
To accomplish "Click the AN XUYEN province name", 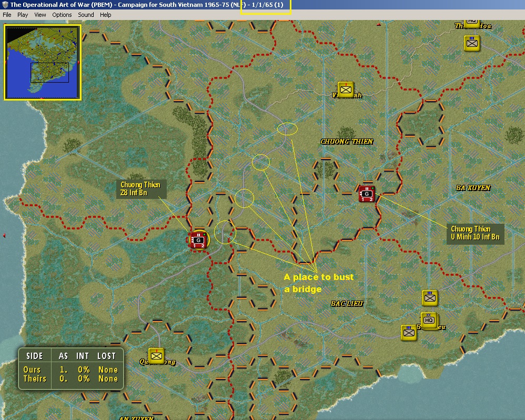I will click(137, 418).
